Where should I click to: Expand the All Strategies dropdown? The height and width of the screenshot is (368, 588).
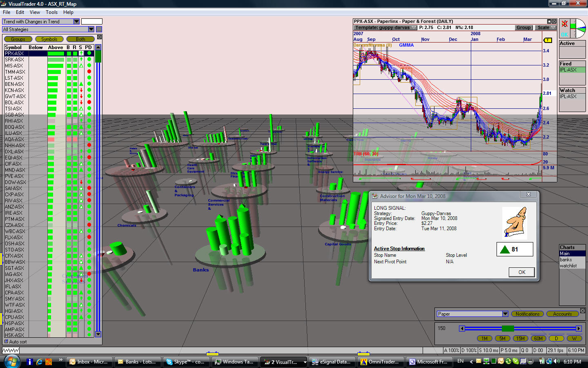pyautogui.click(x=91, y=29)
